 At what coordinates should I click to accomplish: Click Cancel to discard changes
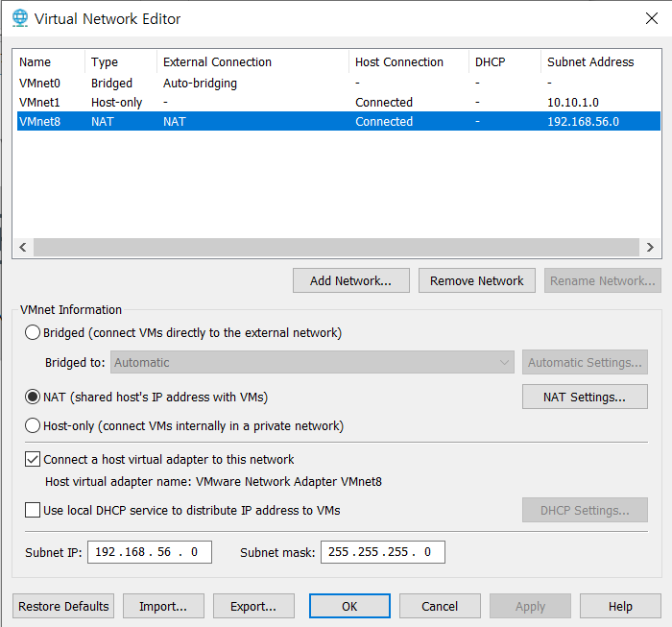coord(440,606)
